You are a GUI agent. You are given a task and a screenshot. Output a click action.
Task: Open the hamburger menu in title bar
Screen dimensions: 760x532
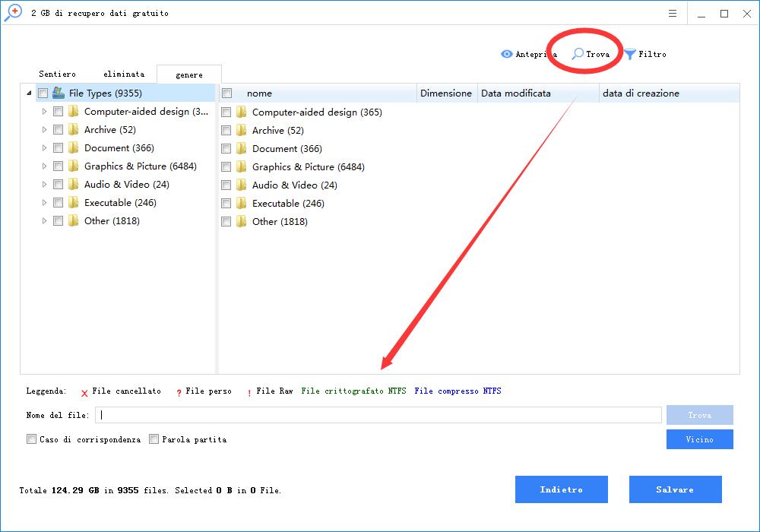click(x=673, y=14)
